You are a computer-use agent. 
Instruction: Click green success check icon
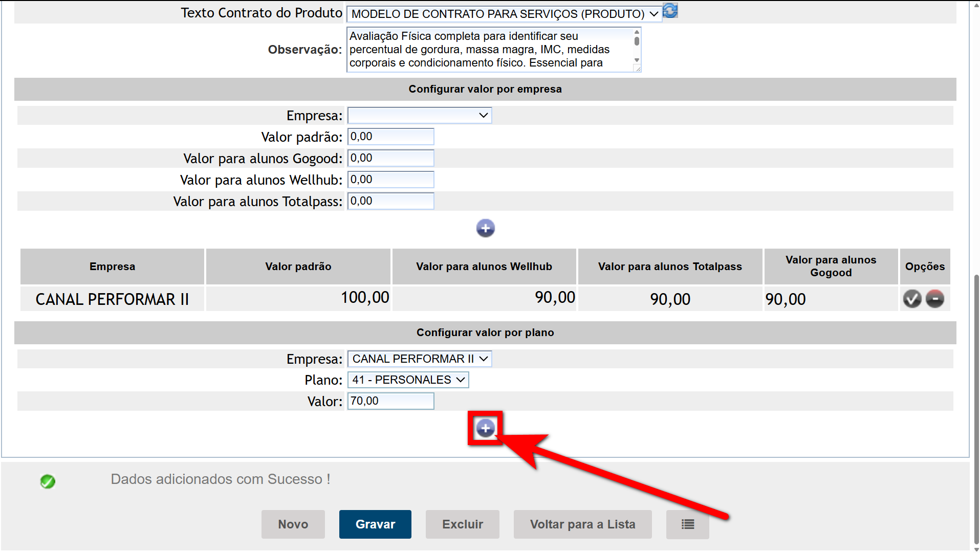[48, 481]
